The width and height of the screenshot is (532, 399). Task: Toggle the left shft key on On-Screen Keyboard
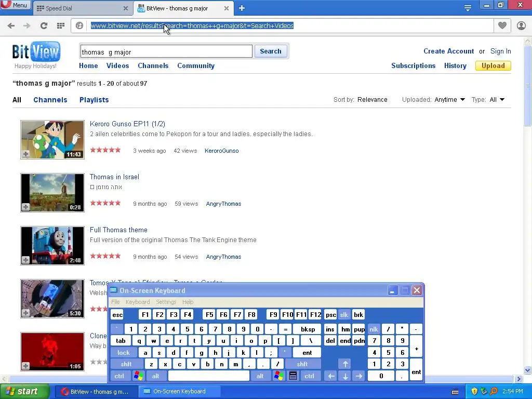pyautogui.click(x=126, y=364)
